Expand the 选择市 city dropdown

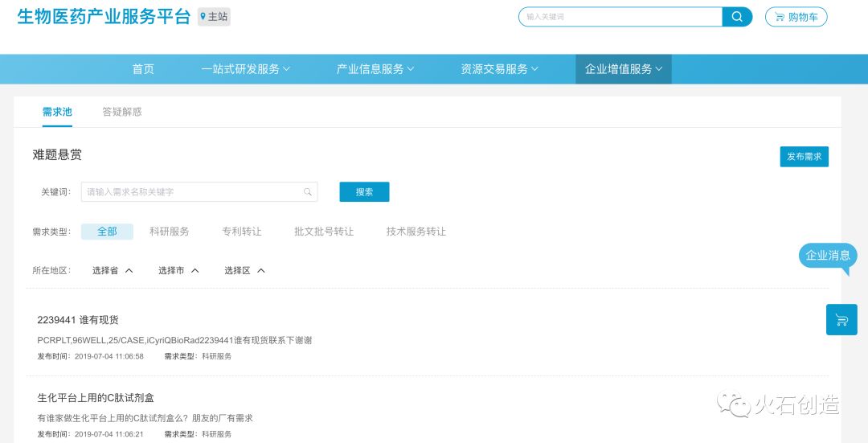[x=178, y=271]
